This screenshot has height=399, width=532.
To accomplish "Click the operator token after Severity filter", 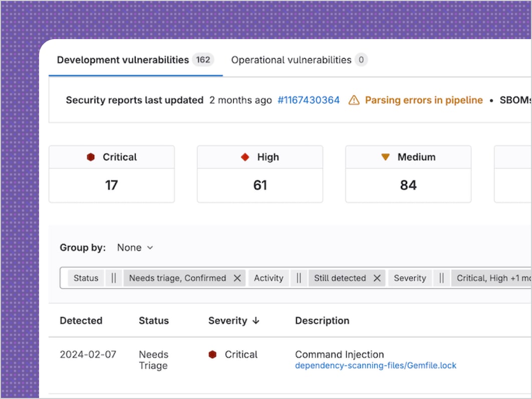I will click(441, 278).
